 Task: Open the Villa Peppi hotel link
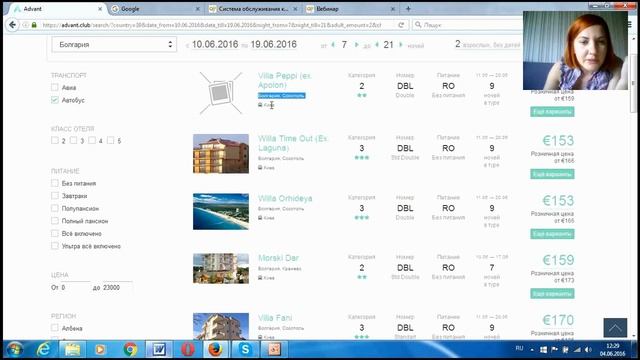284,80
